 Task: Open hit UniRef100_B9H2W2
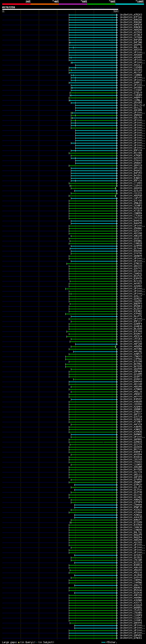131,22
